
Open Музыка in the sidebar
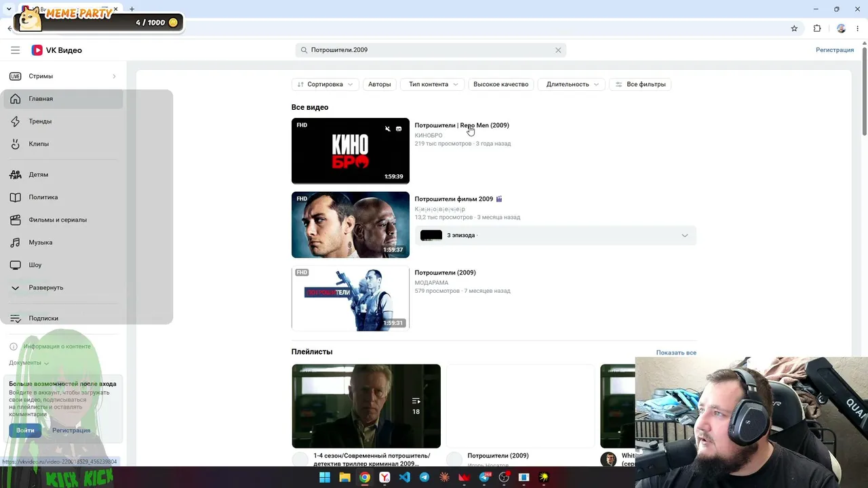click(62, 243)
